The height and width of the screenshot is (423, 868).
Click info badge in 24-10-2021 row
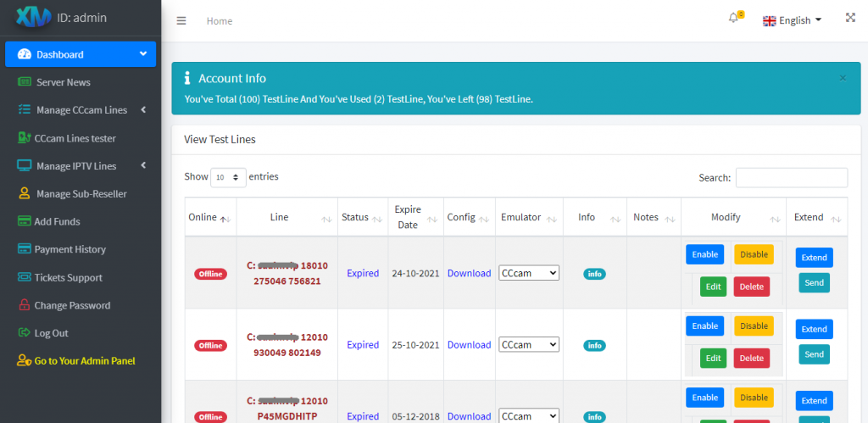[x=594, y=274]
